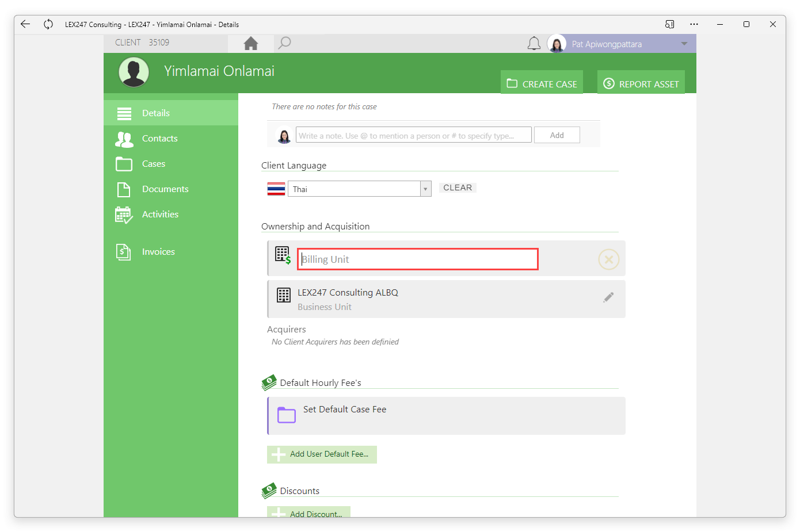Click the Yimlamai Onlamai client name
This screenshot has height=532, width=800.
click(219, 71)
